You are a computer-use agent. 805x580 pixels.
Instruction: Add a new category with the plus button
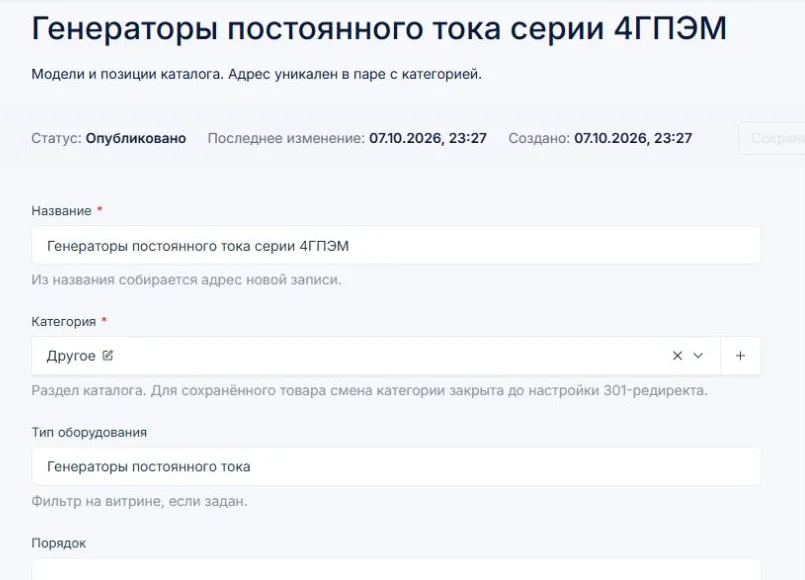pyautogui.click(x=740, y=356)
